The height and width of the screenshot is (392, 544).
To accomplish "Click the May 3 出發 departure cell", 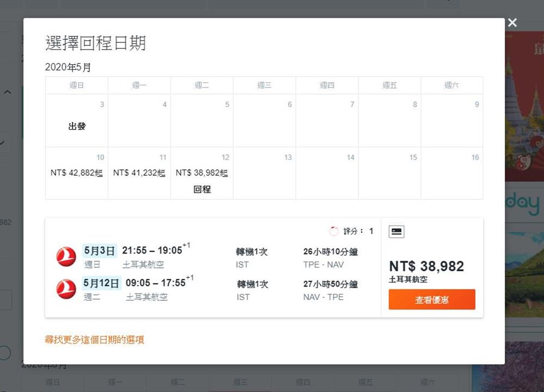I will point(77,121).
